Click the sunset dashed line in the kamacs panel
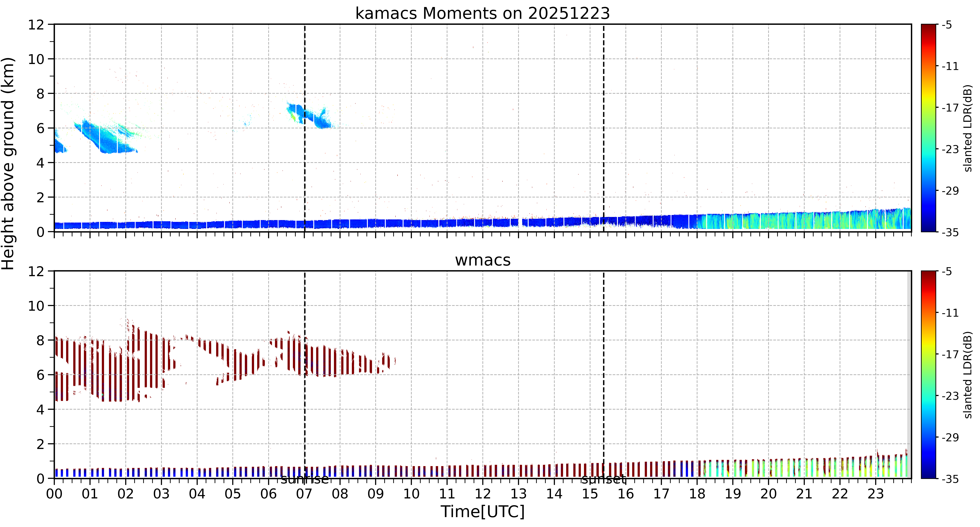The image size is (980, 527). (x=604, y=128)
